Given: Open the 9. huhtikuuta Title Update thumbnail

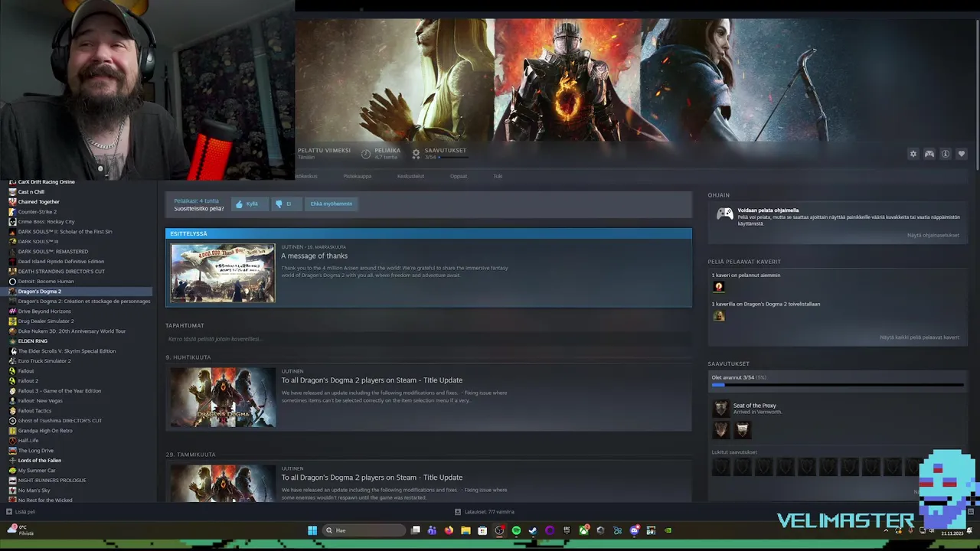Looking at the screenshot, I should coord(223,397).
